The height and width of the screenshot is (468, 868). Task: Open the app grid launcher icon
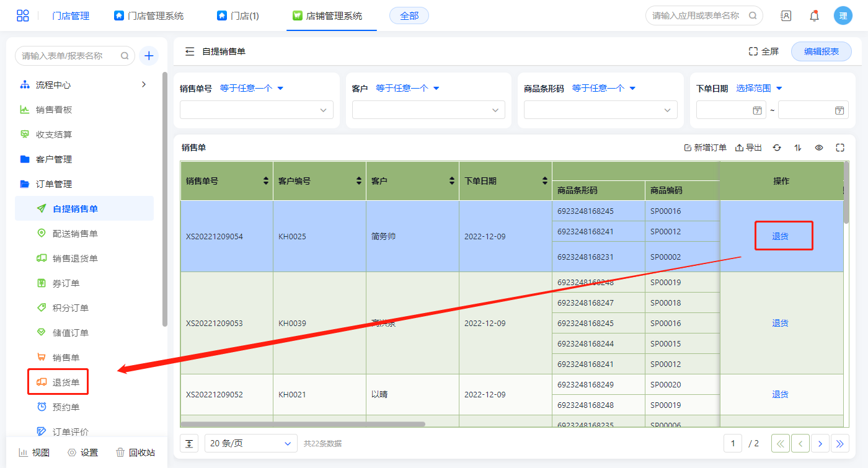pyautogui.click(x=23, y=16)
